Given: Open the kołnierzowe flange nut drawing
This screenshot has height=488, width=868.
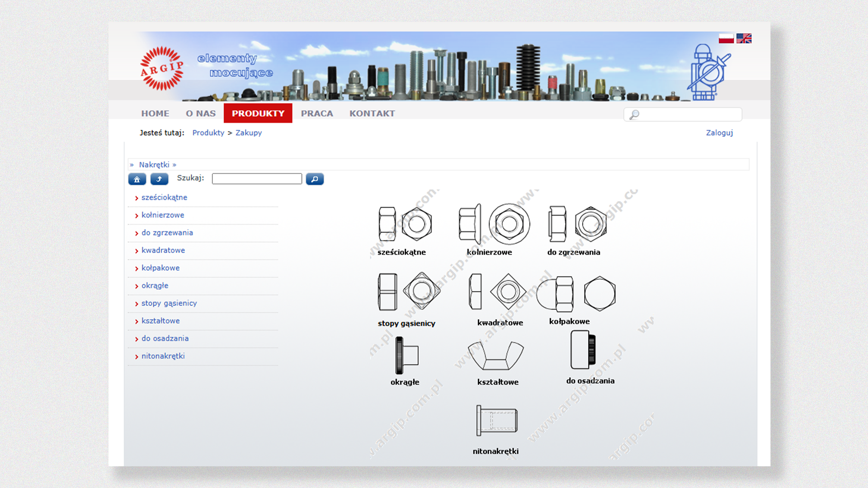Looking at the screenshot, I should [494, 224].
